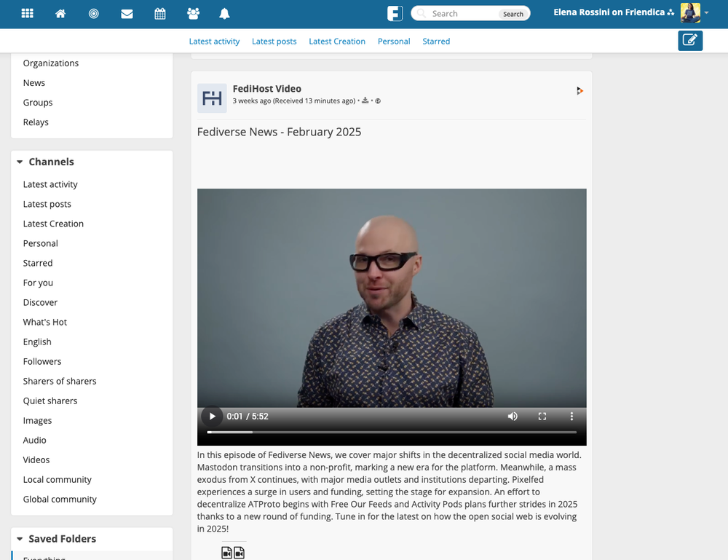Switch to the Starred tab

(x=436, y=42)
